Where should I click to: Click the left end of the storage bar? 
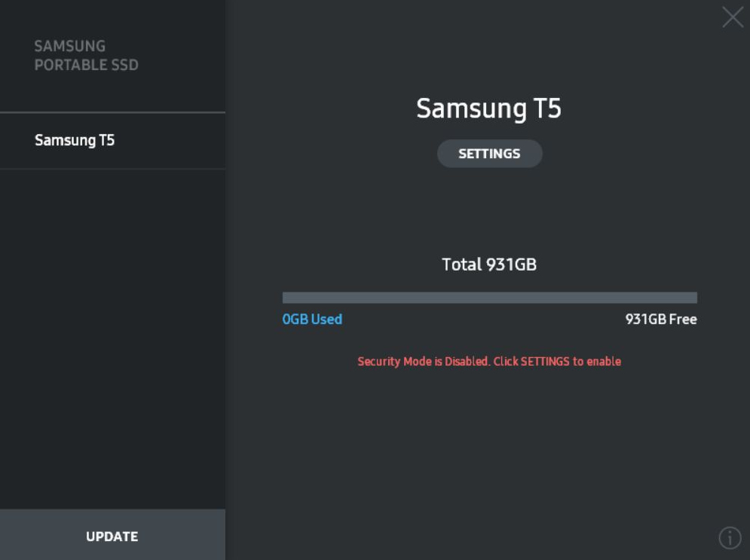[x=287, y=298]
